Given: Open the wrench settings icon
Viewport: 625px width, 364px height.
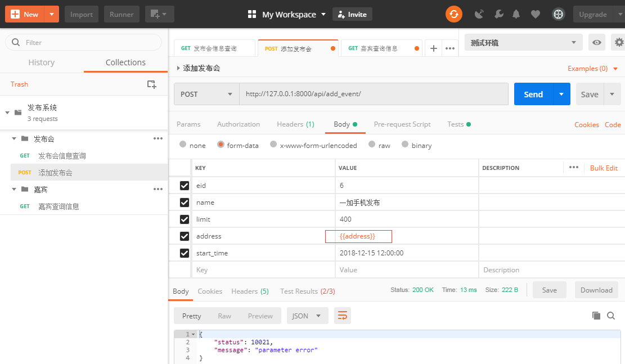Looking at the screenshot, I should [498, 15].
